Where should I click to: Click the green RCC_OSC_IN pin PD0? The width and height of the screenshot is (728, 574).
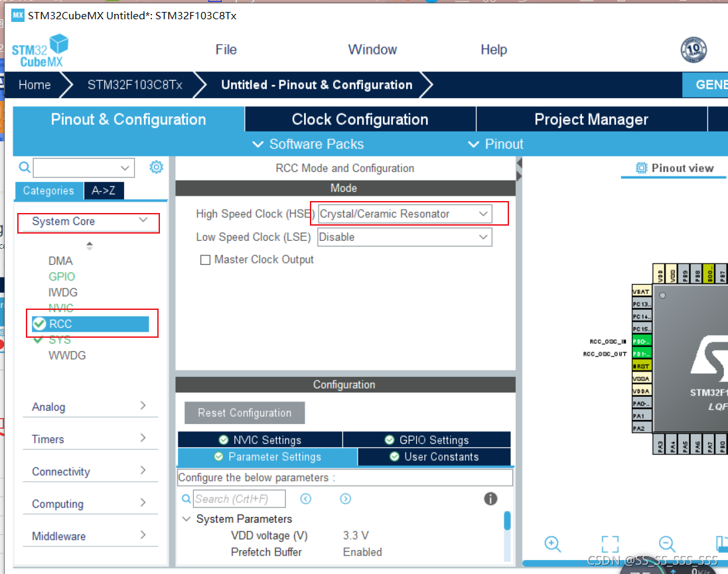[642, 341]
